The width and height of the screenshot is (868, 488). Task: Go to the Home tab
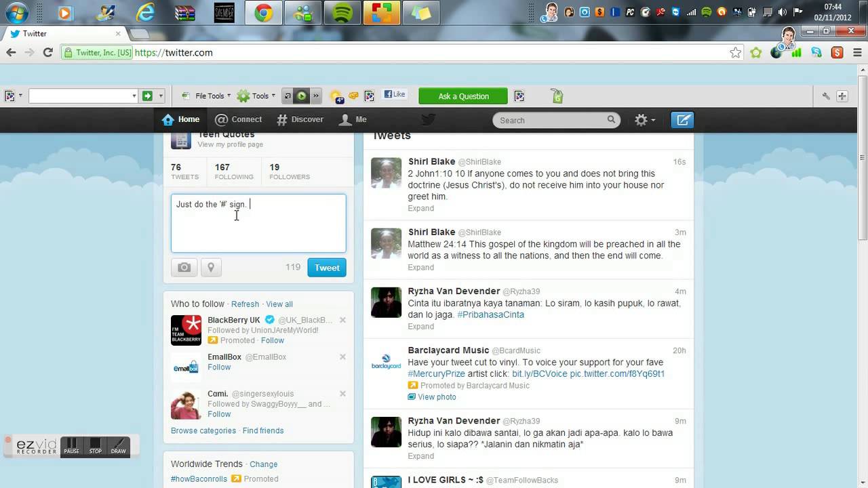click(181, 119)
